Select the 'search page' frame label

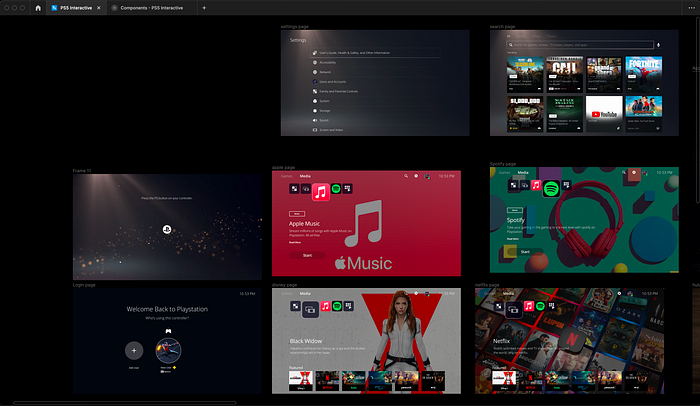(502, 27)
